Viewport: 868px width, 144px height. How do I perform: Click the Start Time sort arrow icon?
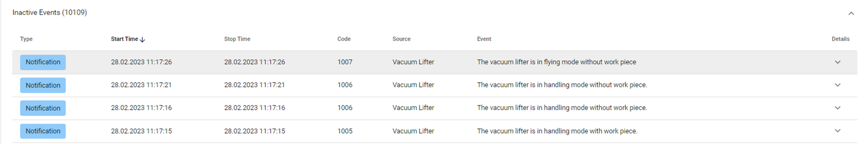click(x=143, y=39)
